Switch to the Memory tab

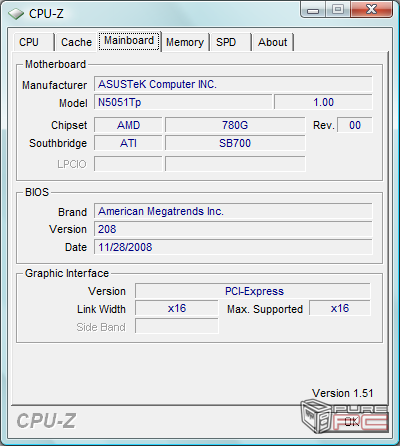pyautogui.click(x=185, y=42)
